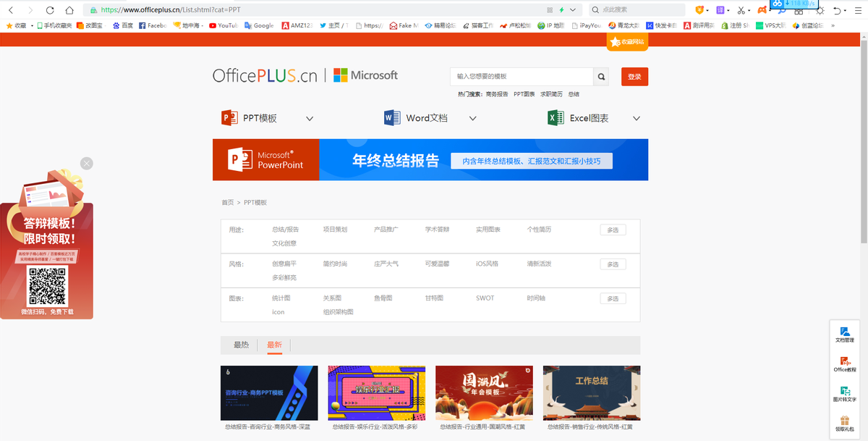The height and width of the screenshot is (441, 868).
Task: Click the Microsoft logo
Action: [365, 75]
